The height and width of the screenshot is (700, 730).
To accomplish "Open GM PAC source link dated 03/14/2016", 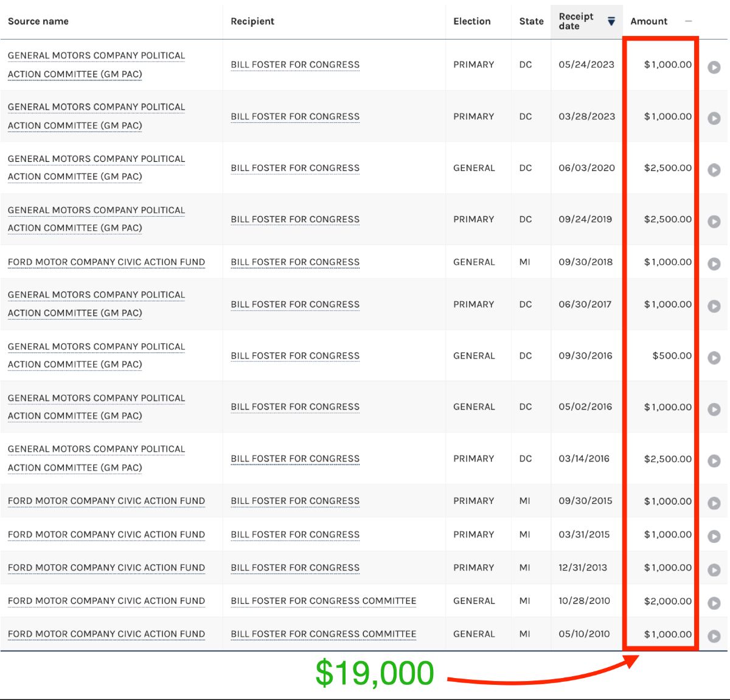I will click(96, 458).
